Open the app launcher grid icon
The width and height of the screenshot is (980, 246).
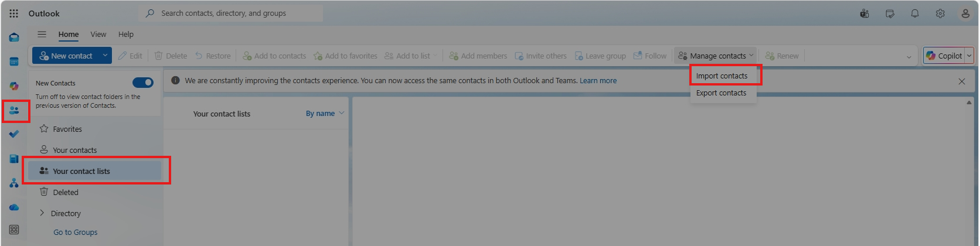click(13, 13)
